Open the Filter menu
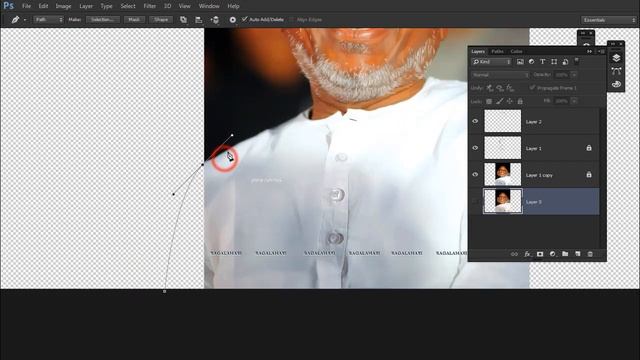Screen dimensions: 640x360 point(149,6)
